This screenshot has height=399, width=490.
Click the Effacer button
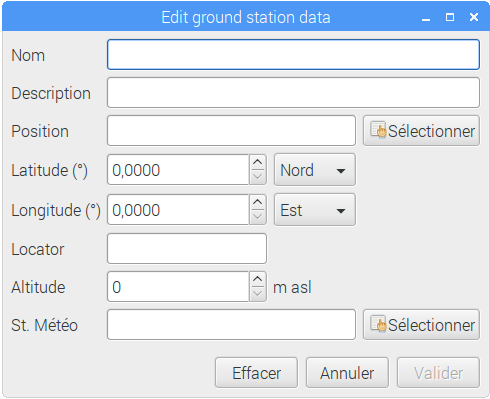[256, 373]
